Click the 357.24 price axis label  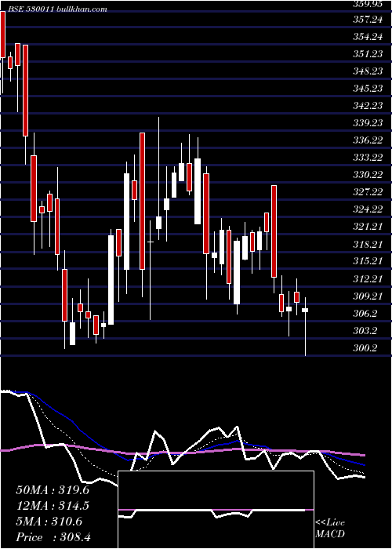coord(368,20)
